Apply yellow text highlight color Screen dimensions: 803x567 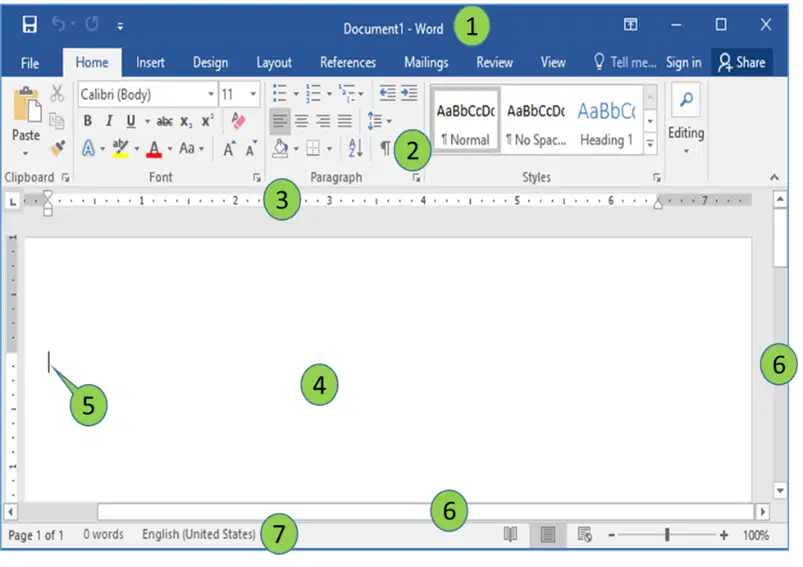click(121, 149)
